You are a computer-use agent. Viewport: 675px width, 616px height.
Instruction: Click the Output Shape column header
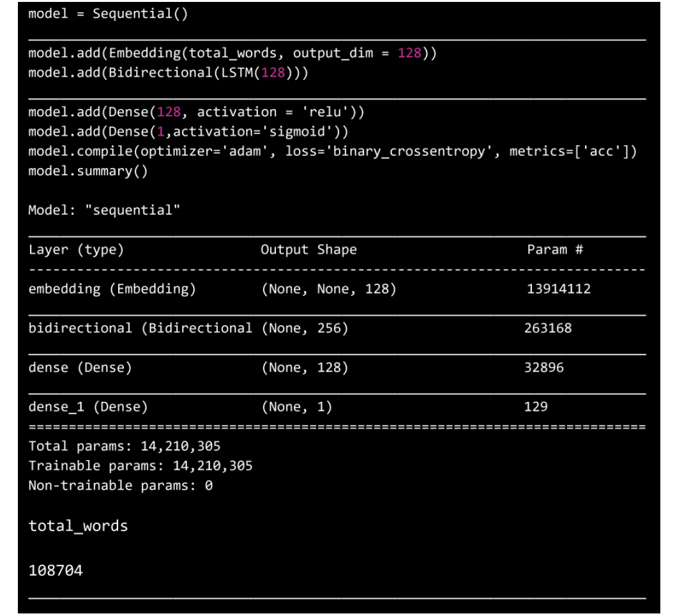(308, 250)
